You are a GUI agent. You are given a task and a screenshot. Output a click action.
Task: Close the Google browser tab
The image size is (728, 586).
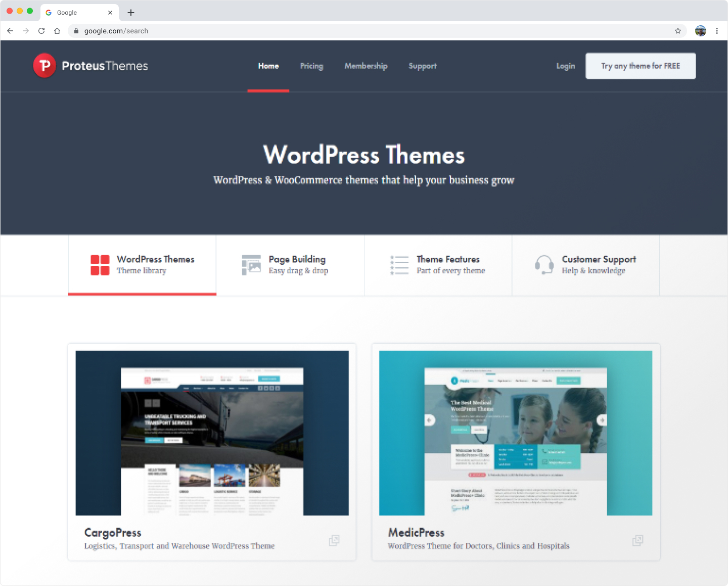(110, 13)
